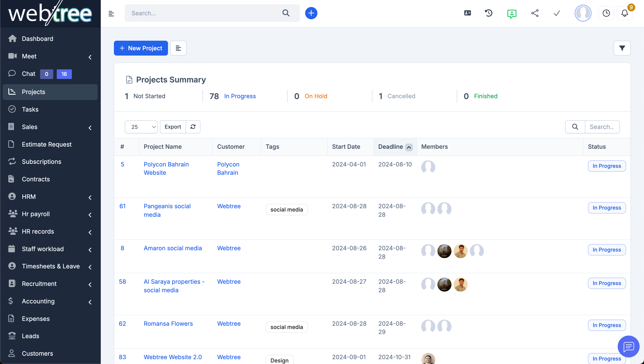Open Webtree Website 2.0 project
The width and height of the screenshot is (644, 364).
(173, 357)
